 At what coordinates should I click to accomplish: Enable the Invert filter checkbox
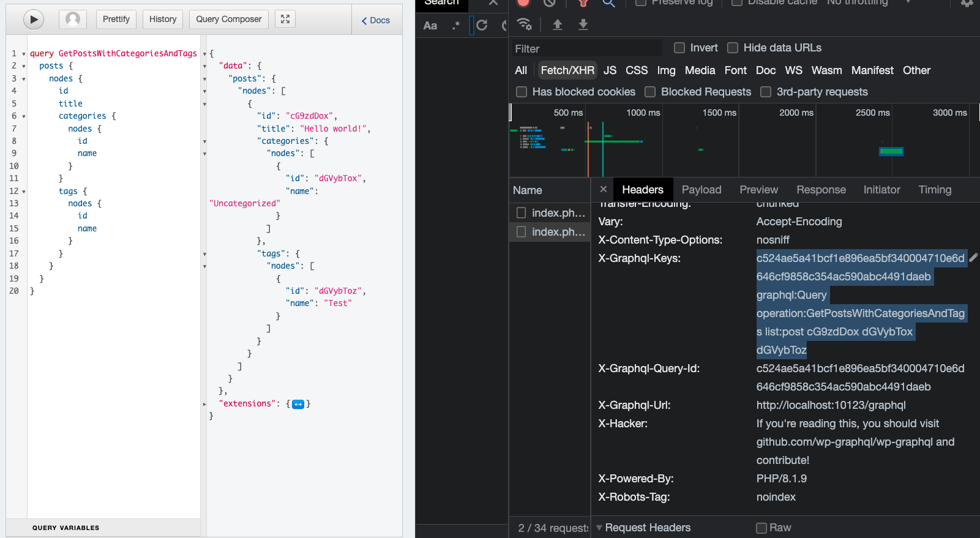click(679, 48)
